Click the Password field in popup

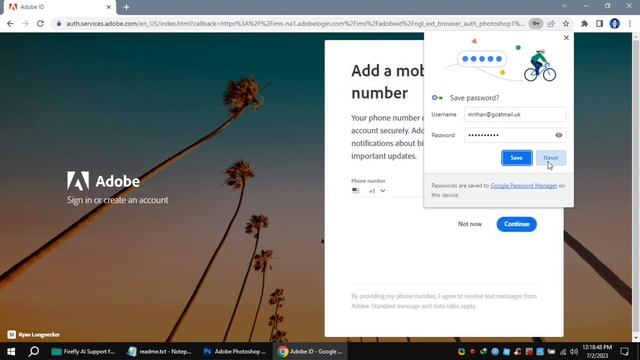tap(515, 135)
